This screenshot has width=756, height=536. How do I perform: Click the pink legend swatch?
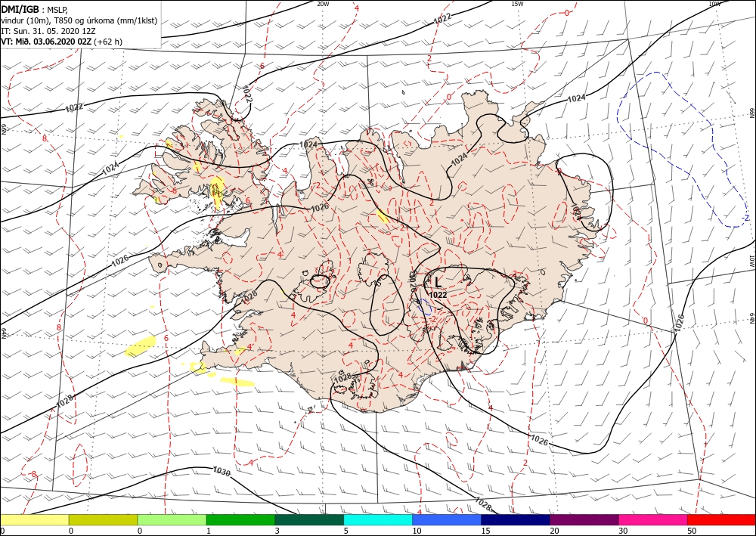[653, 519]
